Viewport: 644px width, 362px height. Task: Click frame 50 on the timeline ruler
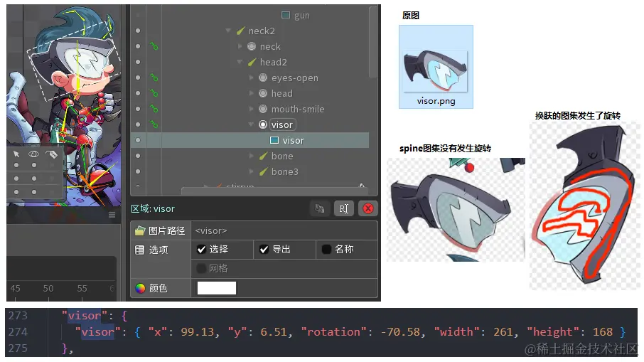[48, 289]
